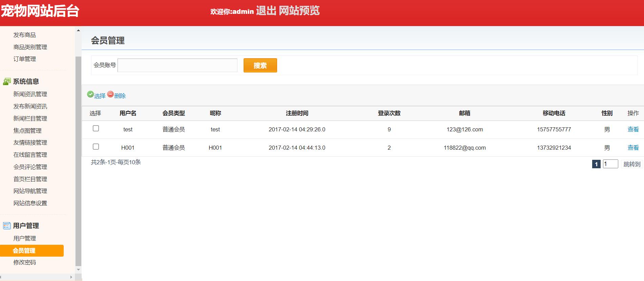Open 修改密码 in sidebar

(24, 262)
